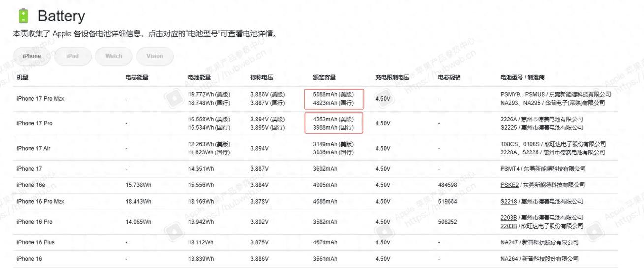Image resolution: width=644 pixels, height=271 pixels.
Task: Click the 4685mAh capacity value
Action: click(325, 202)
